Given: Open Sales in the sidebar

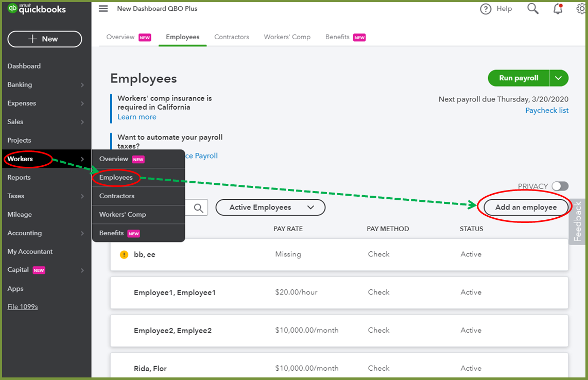Looking at the screenshot, I should [x=15, y=122].
